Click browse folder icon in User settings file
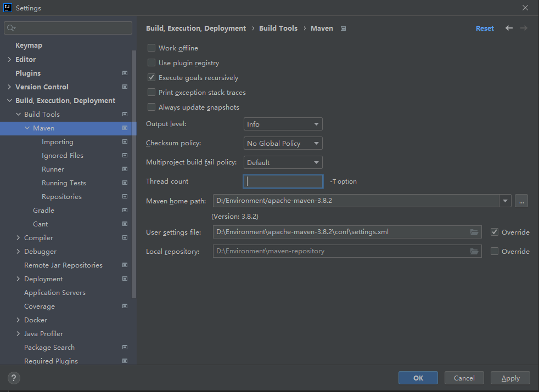Image resolution: width=539 pixels, height=392 pixels. pos(474,232)
